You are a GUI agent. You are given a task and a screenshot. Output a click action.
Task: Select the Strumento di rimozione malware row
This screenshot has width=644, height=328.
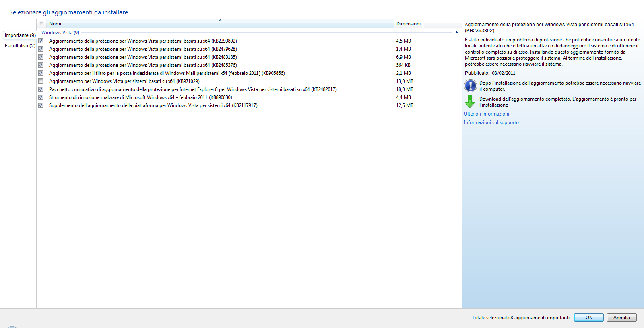[x=249, y=97]
